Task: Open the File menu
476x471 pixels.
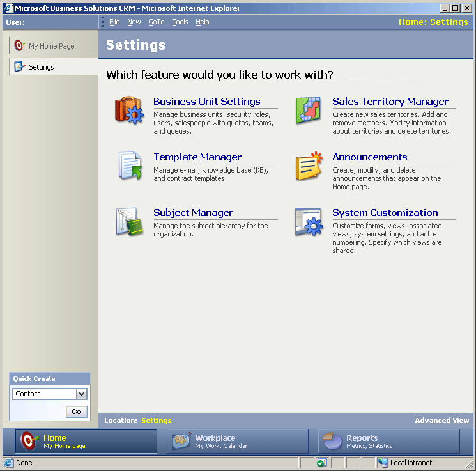Action: coord(114,22)
